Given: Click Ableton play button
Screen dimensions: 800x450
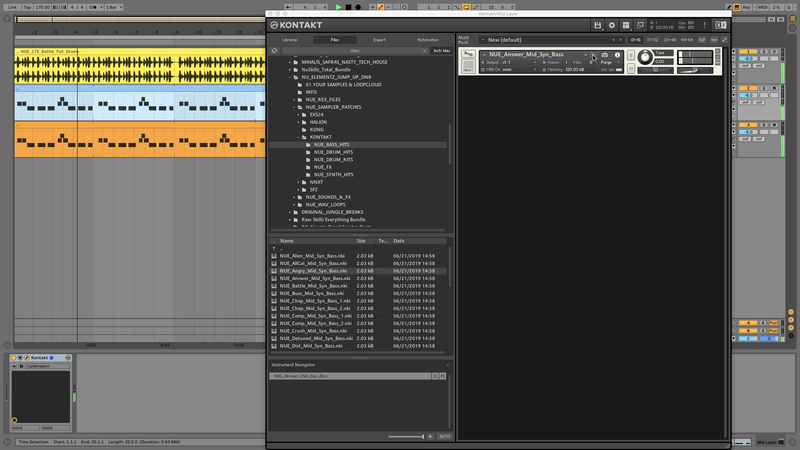Looking at the screenshot, I should point(338,7).
